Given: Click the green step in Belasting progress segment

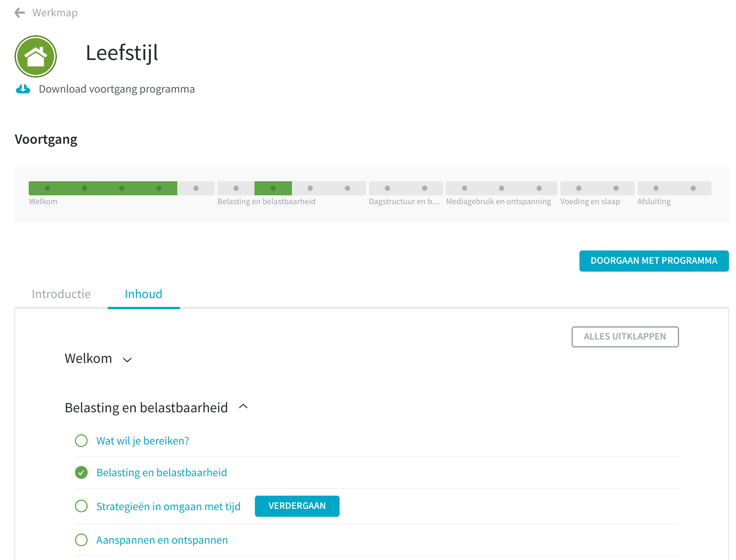Looking at the screenshot, I should 273,188.
